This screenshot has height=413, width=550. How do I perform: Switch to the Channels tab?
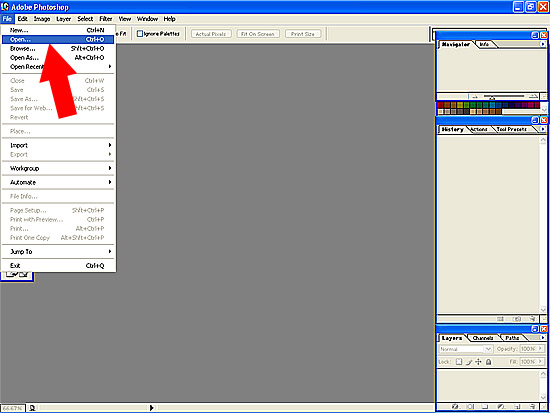pos(483,338)
